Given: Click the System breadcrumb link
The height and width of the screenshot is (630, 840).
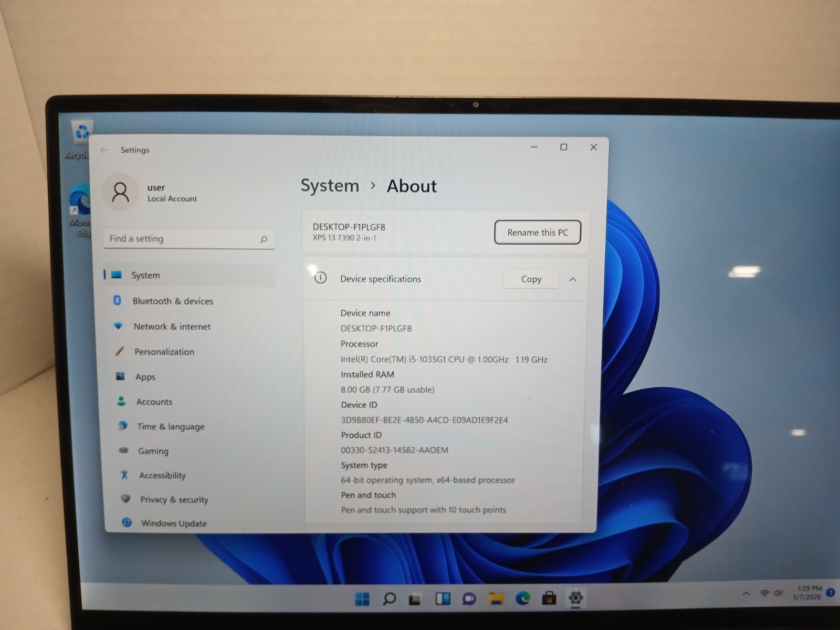Looking at the screenshot, I should coord(330,186).
